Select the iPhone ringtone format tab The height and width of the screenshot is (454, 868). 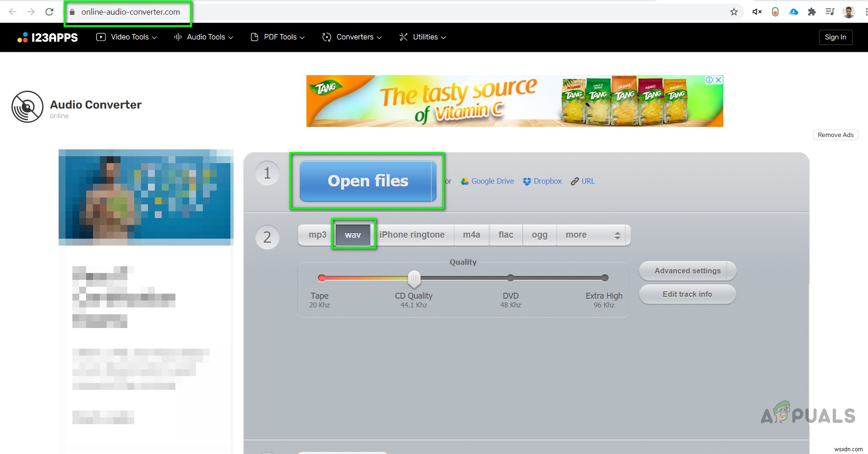412,235
